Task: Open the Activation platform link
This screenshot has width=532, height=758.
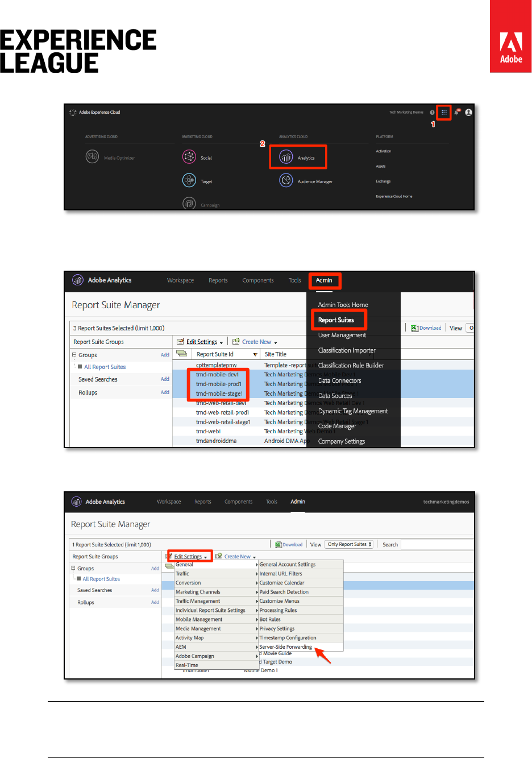Action: 384,151
